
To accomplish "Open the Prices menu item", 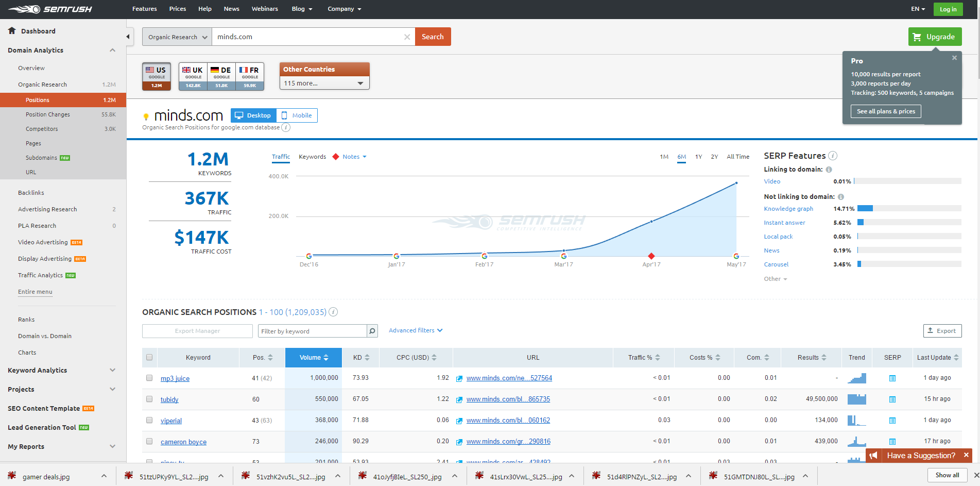I will [178, 9].
